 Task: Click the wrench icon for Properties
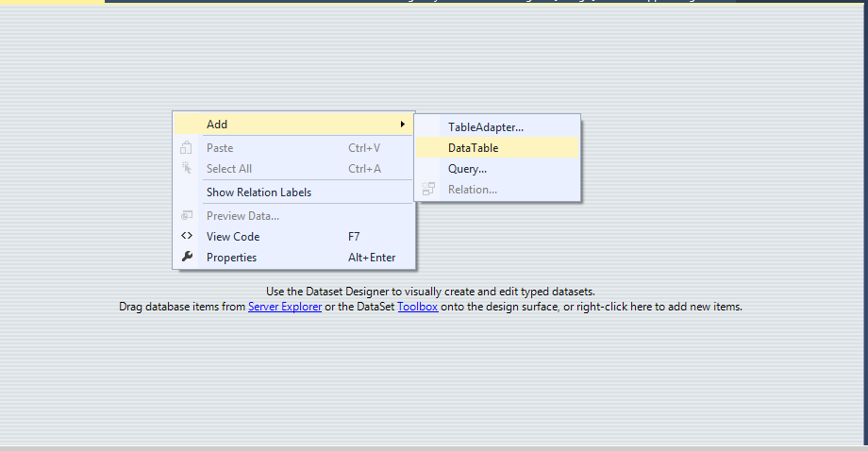[x=187, y=258]
